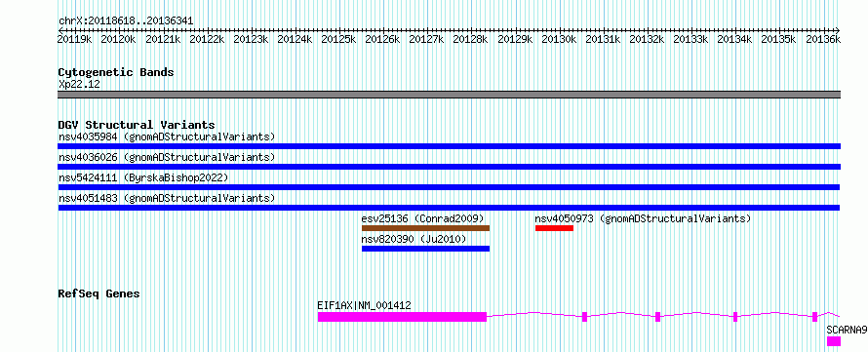
Task: Select the blue bar under nsv4051483
Action: click(449, 208)
